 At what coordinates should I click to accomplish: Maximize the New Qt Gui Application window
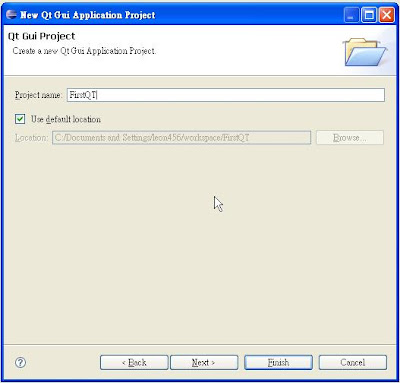click(x=369, y=15)
